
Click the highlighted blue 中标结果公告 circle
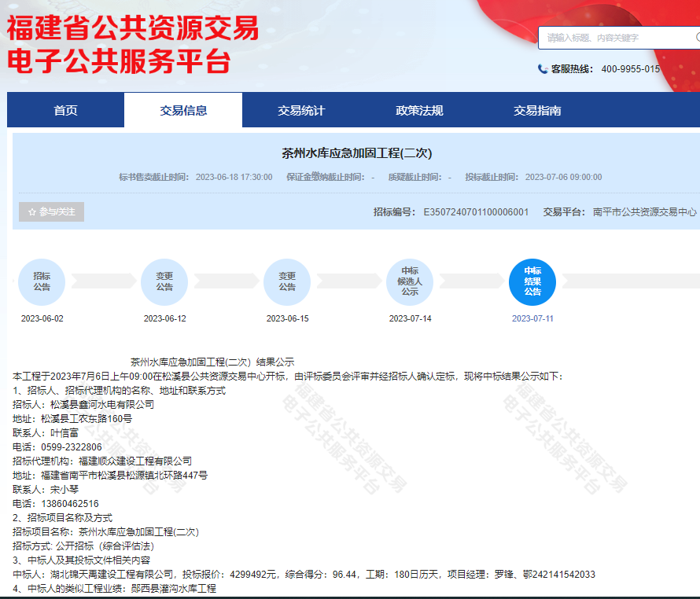click(x=533, y=281)
